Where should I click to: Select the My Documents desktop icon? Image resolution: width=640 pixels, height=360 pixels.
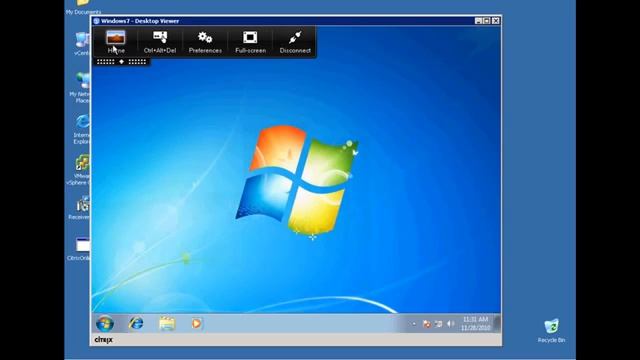pyautogui.click(x=83, y=7)
